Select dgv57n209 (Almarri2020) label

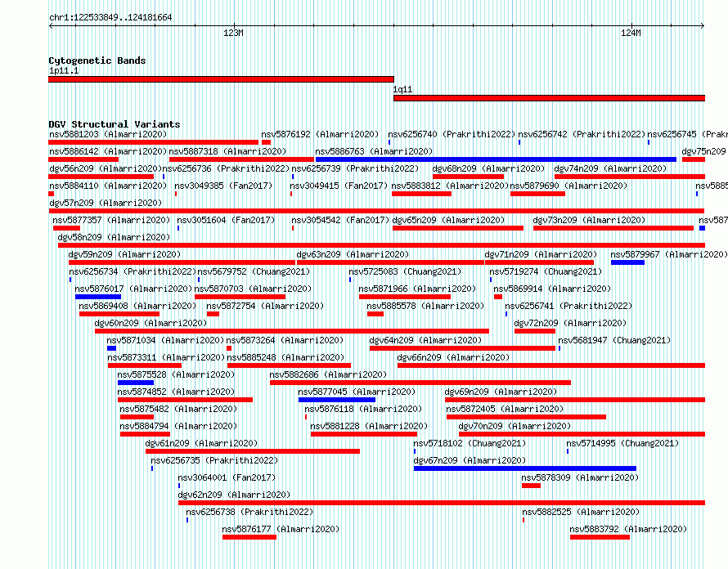pos(106,203)
